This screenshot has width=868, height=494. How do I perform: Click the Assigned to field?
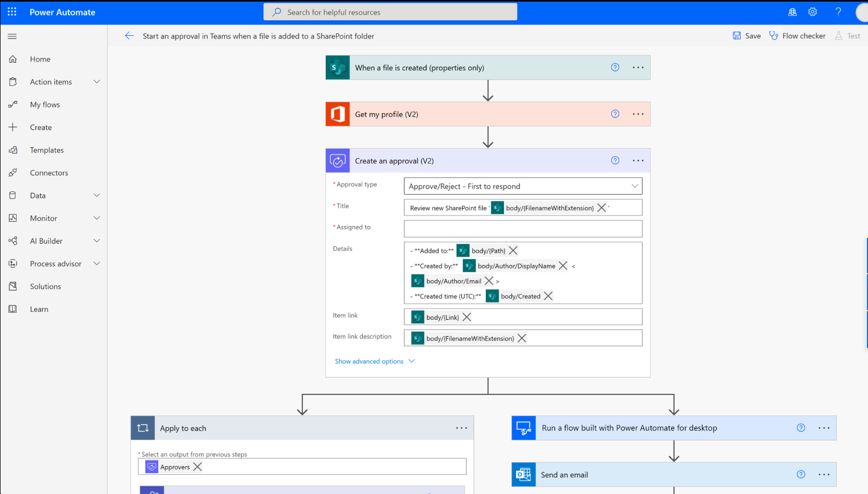click(x=523, y=229)
